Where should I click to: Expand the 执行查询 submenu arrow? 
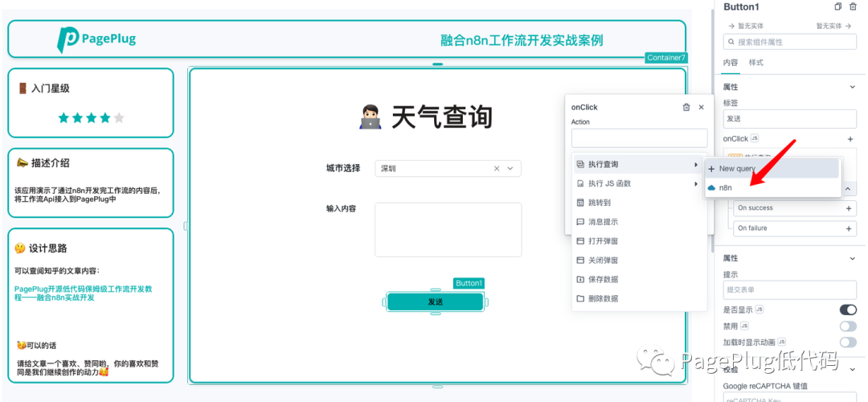[x=696, y=165]
